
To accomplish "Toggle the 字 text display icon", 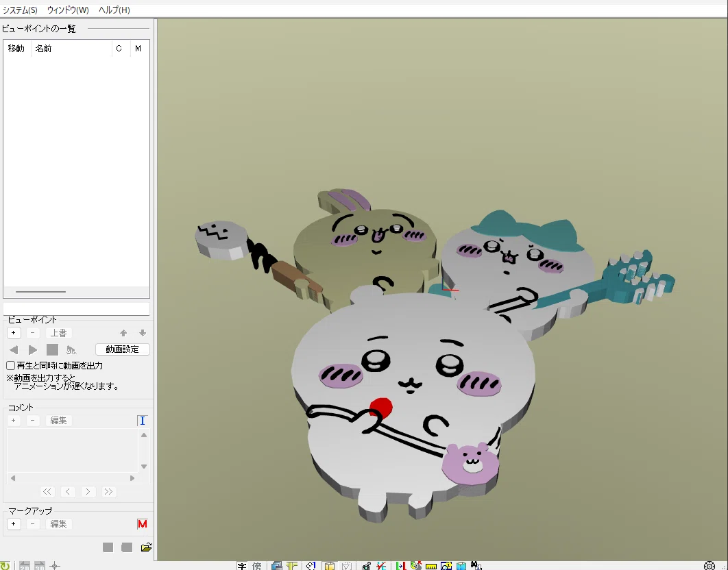I will tap(242, 566).
